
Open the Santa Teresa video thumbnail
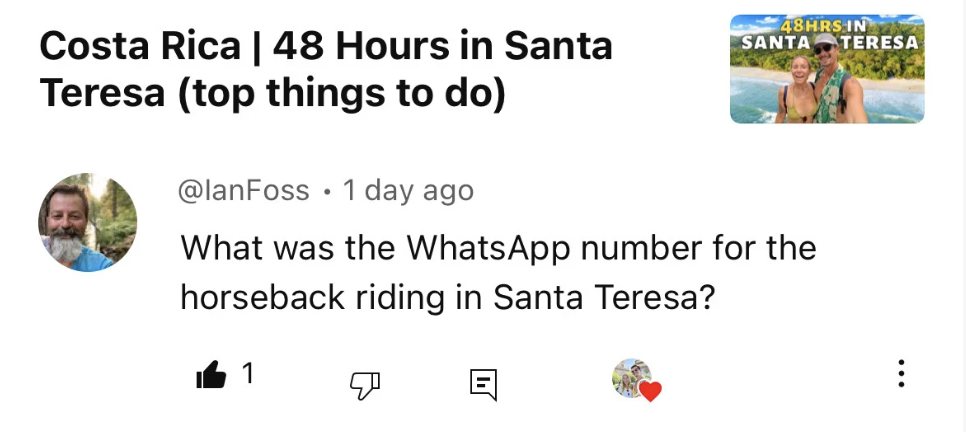click(827, 69)
